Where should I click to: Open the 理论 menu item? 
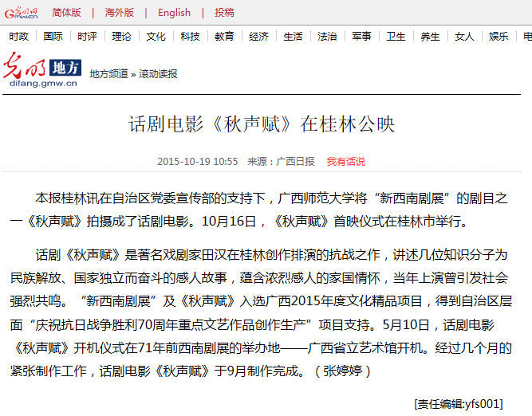click(x=121, y=36)
